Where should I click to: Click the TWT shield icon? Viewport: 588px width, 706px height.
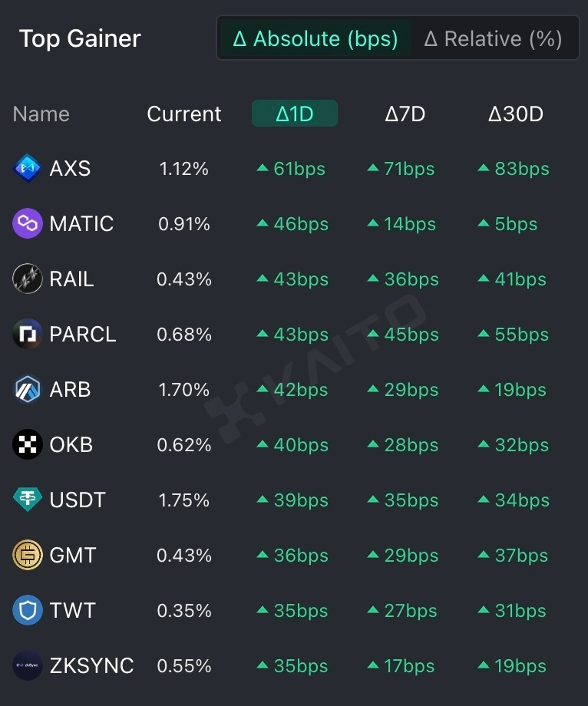coord(28,610)
